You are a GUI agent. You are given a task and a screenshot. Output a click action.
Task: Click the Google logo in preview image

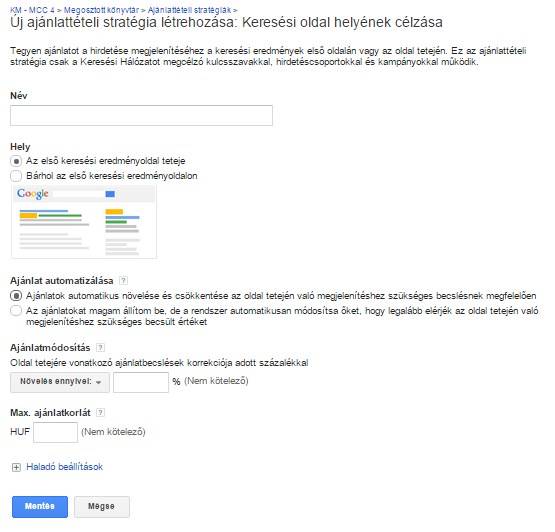tap(33, 193)
